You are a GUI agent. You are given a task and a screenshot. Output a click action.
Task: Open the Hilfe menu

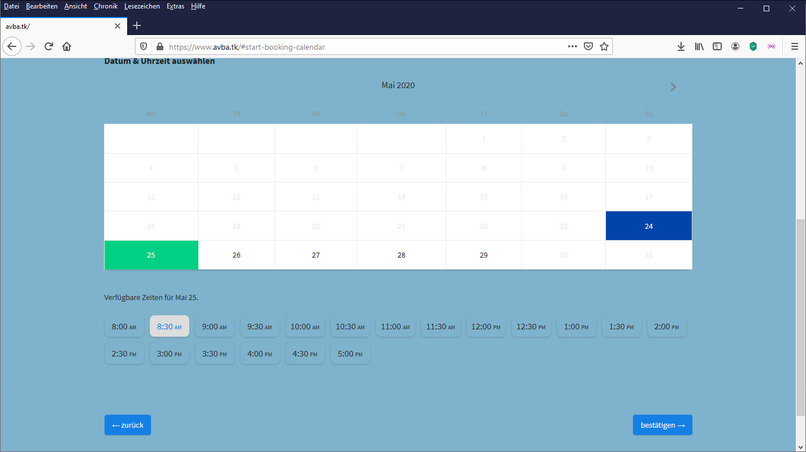click(x=198, y=6)
